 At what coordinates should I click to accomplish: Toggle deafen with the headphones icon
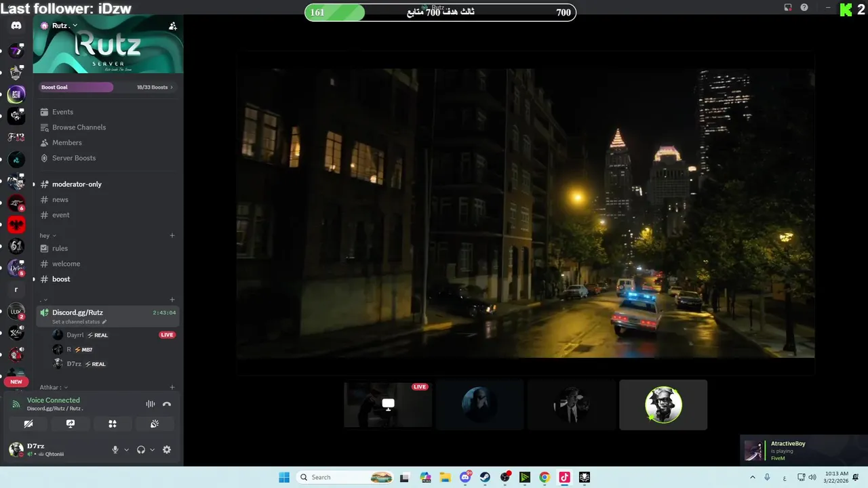tap(141, 450)
